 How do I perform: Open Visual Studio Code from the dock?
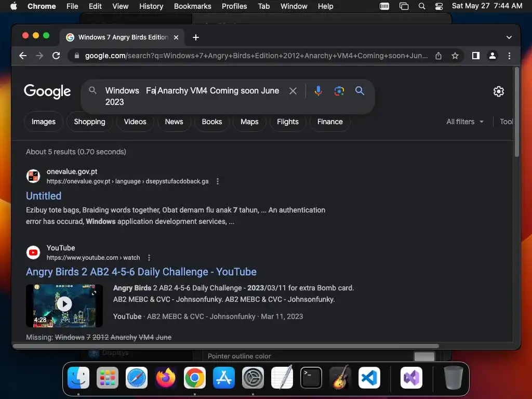[369, 378]
